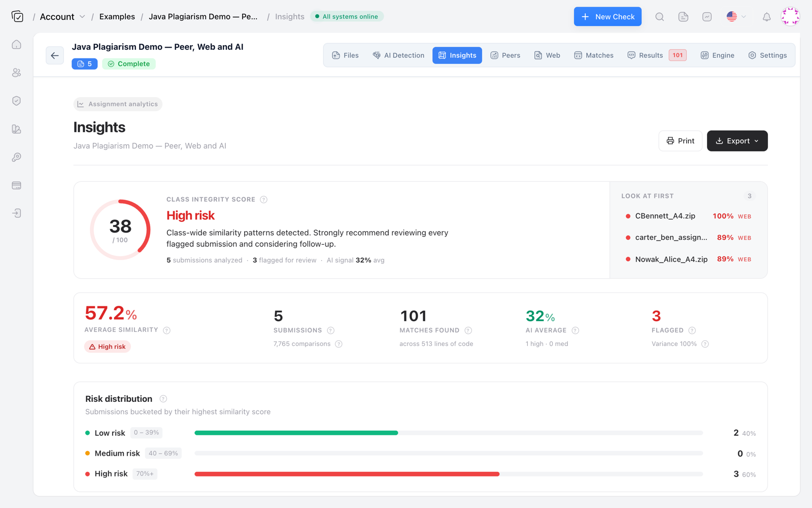The width and height of the screenshot is (812, 508).
Task: Click the Print button
Action: pyautogui.click(x=680, y=141)
